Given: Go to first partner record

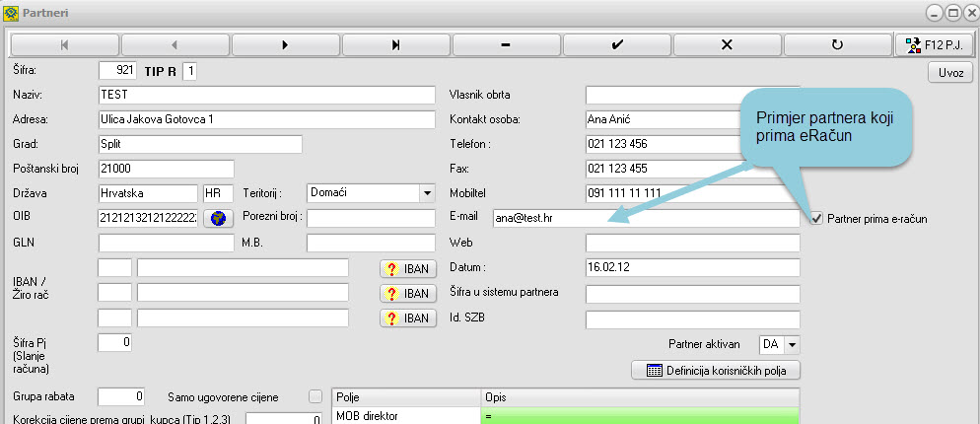Looking at the screenshot, I should tap(64, 45).
